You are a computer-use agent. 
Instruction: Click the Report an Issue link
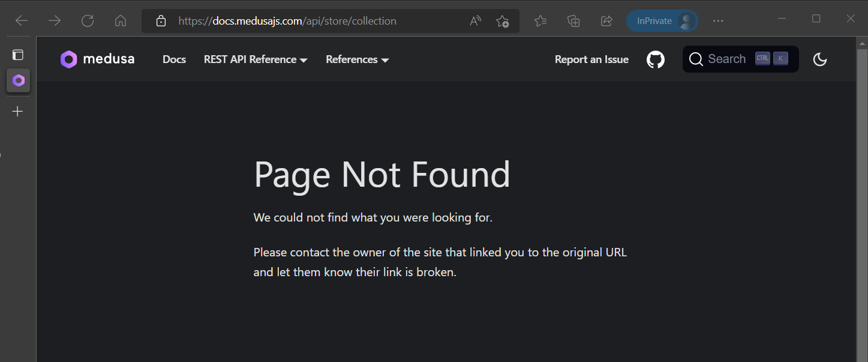(x=591, y=59)
